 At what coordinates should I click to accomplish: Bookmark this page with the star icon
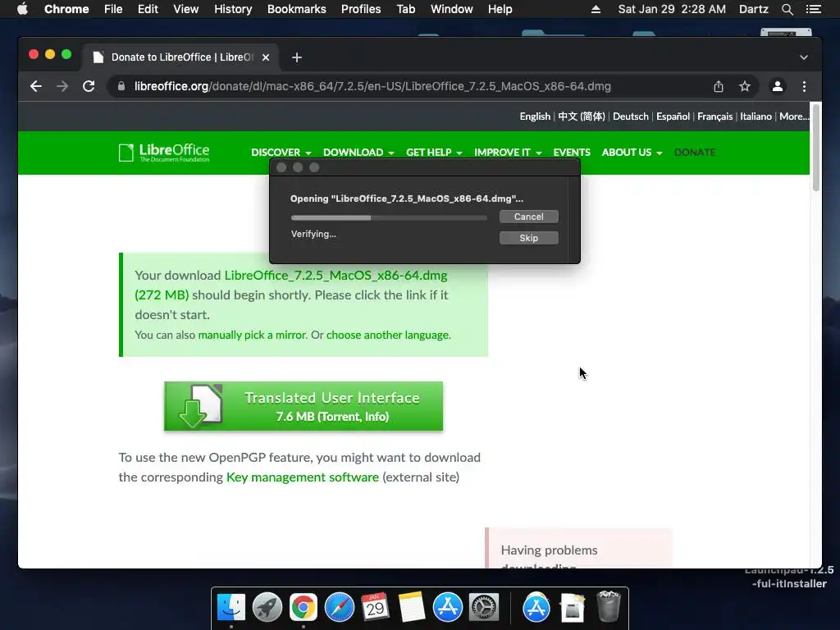[x=745, y=86]
